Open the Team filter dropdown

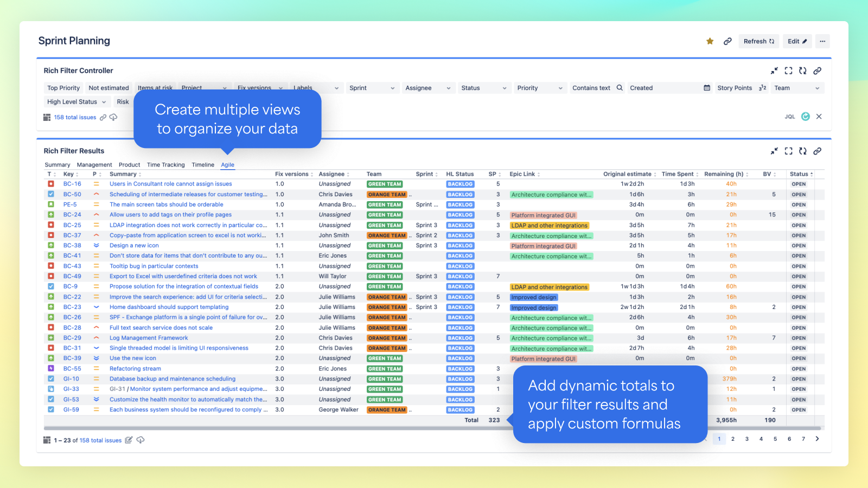click(797, 88)
